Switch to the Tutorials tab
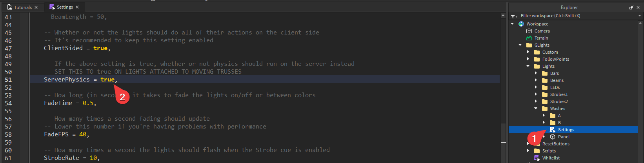This screenshot has width=644, height=163. 22,7
